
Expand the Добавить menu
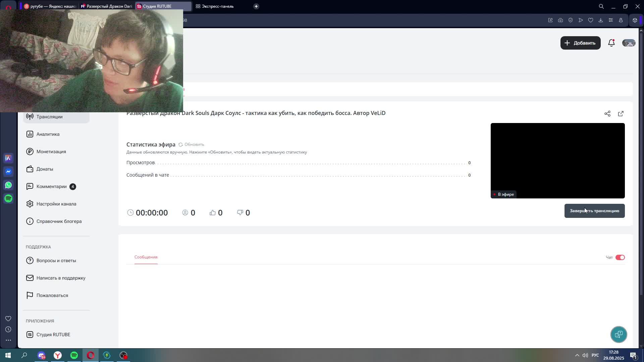(x=580, y=43)
